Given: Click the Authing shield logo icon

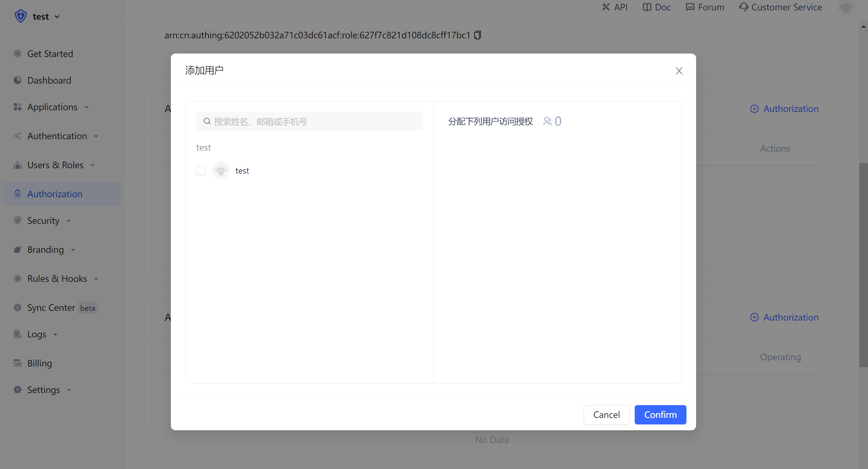Looking at the screenshot, I should tap(21, 16).
